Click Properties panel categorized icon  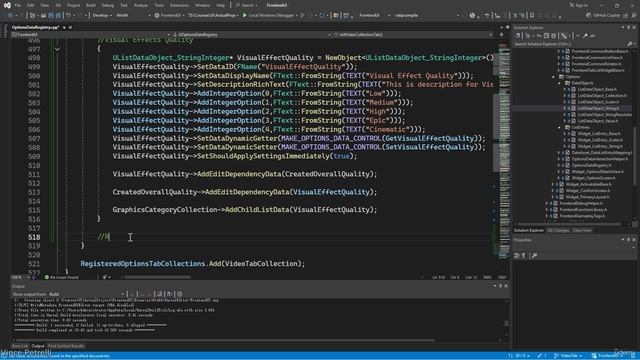click(x=517, y=256)
